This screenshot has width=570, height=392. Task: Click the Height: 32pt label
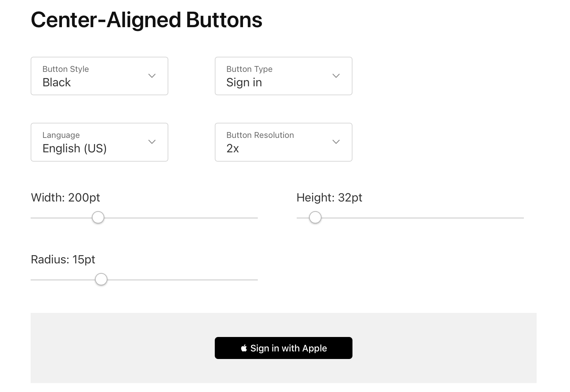(x=329, y=198)
